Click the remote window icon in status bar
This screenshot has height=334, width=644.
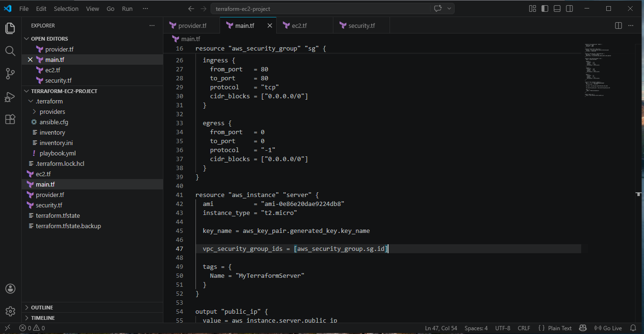pyautogui.click(x=7, y=328)
